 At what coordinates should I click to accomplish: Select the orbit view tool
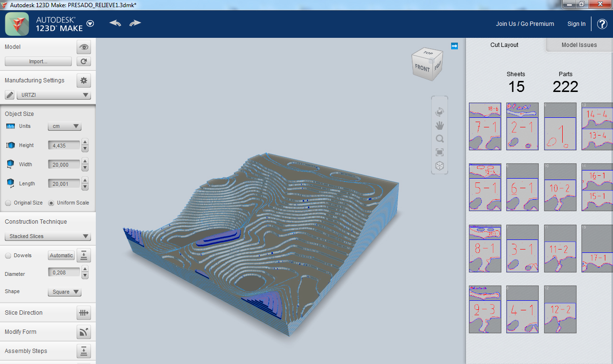(439, 112)
